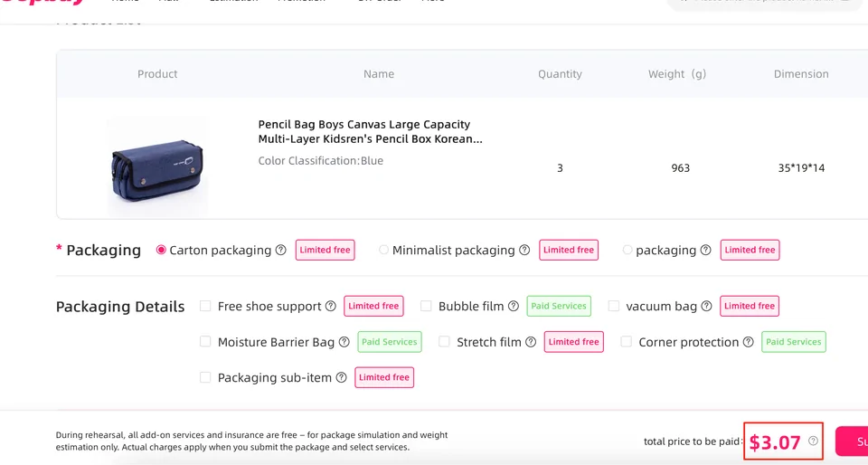Click Paid Services badge beside Corner protection
This screenshot has height=465, width=868.
tap(793, 342)
